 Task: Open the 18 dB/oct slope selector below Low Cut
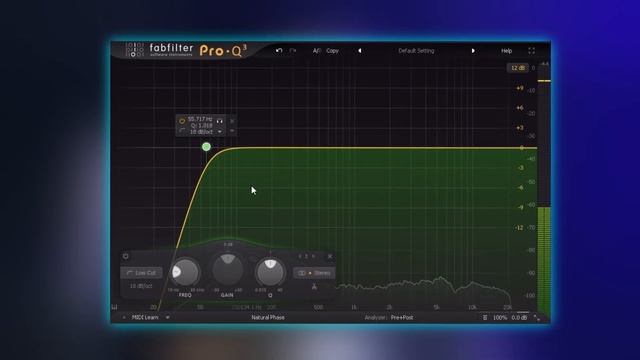coord(141,286)
